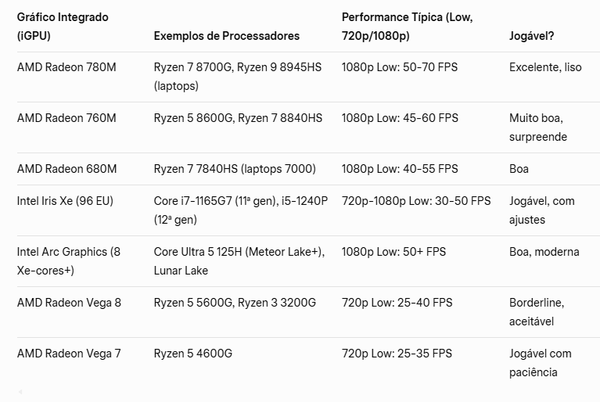The image size is (600, 402).
Task: Select the AMD Radeon 680M cell
Action: [67, 169]
